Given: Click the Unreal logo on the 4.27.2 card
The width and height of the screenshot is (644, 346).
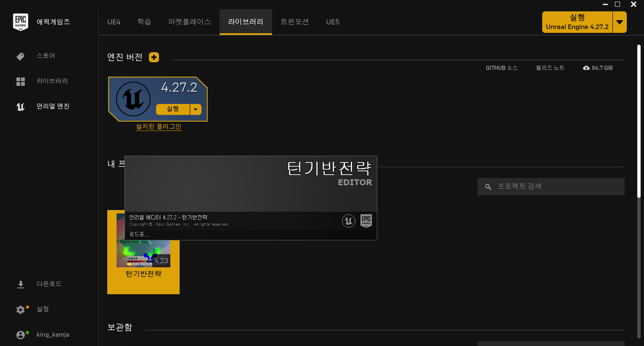Looking at the screenshot, I should [133, 99].
